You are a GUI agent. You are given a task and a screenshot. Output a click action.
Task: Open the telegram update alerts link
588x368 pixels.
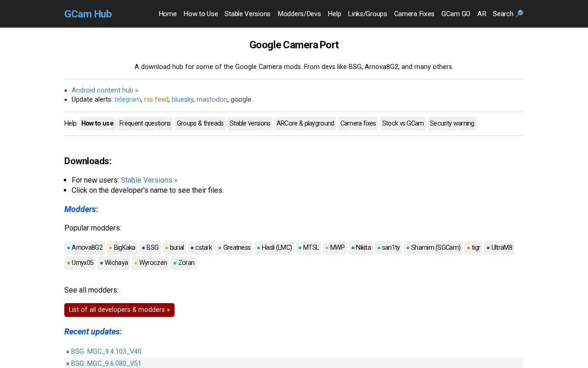point(128,99)
